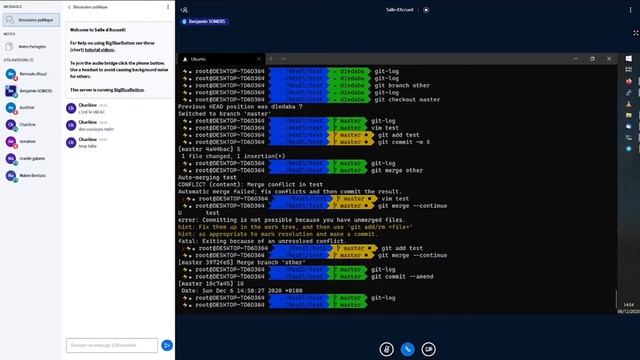Open the terminal icon in shared taskbar
This screenshot has height=360, width=640.
pos(629,138)
